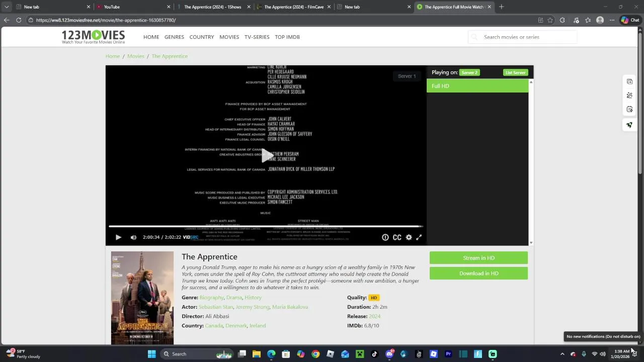This screenshot has width=644, height=362.
Task: Focus the Search movies or series field
Action: (x=522, y=37)
